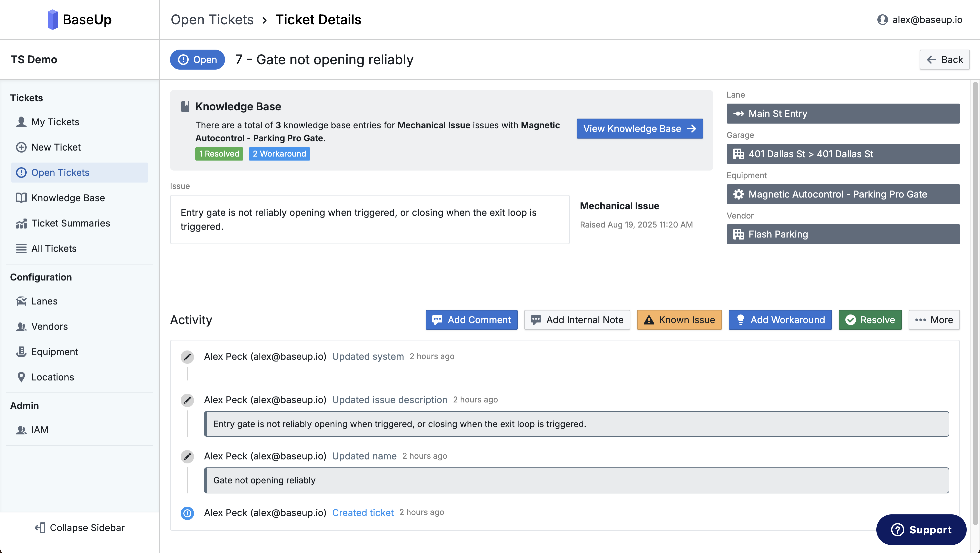This screenshot has height=553, width=980.
Task: Click pencil icon next to Updated name
Action: 187,456
